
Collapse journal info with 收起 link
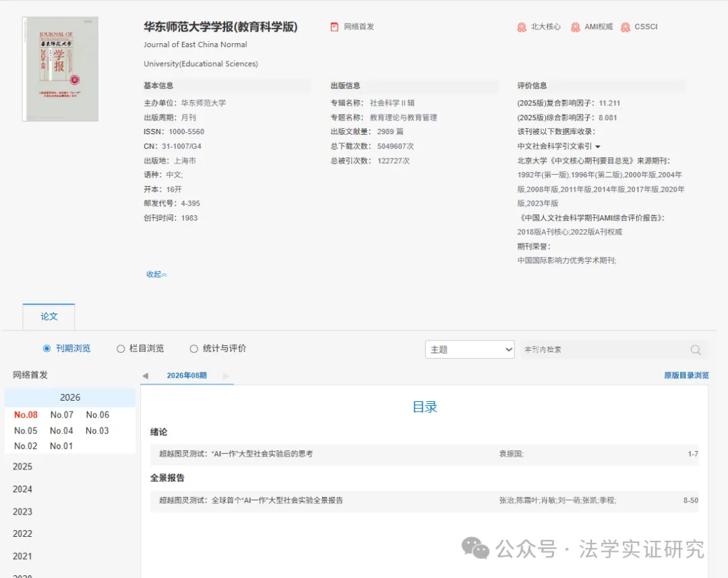coord(156,274)
